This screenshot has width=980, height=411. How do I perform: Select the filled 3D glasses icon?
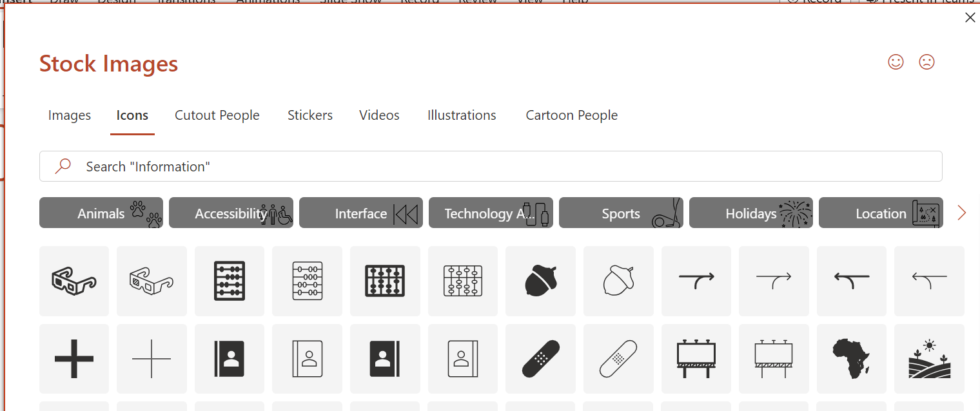tap(74, 281)
